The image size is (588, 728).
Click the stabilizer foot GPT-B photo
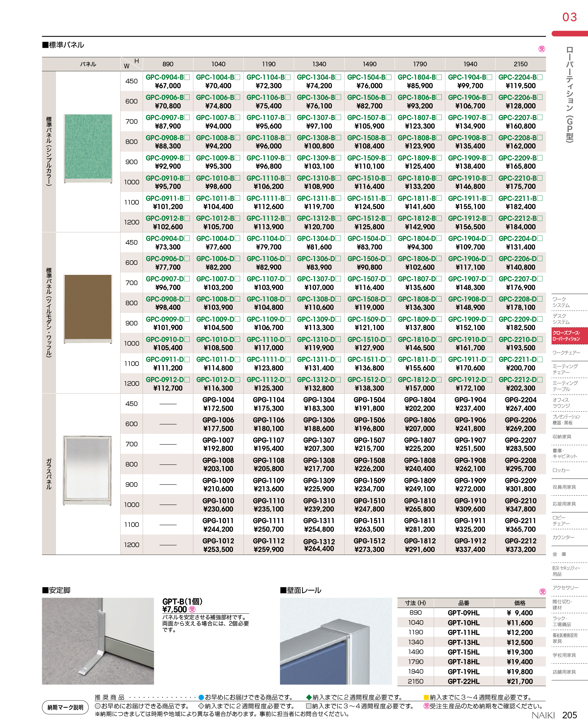[98, 641]
